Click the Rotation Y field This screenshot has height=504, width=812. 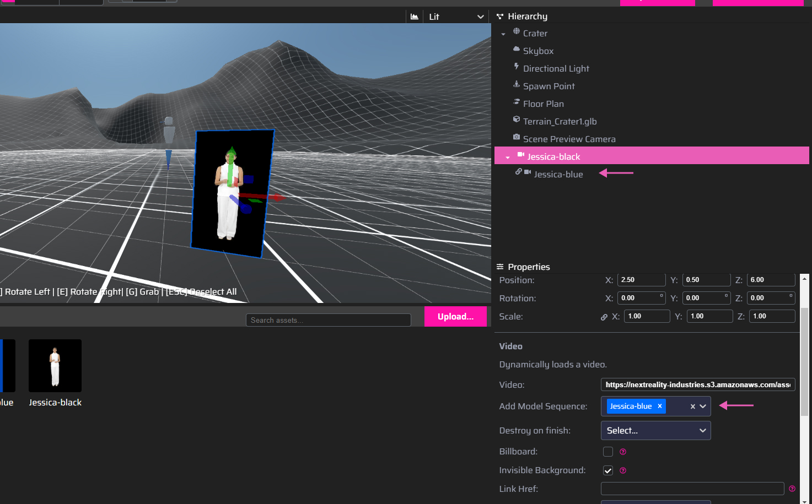[706, 298]
